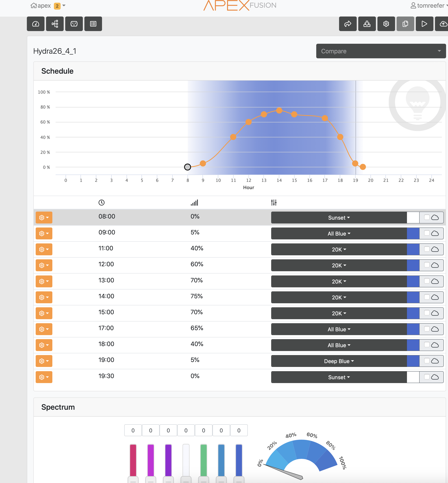Viewport: 448px width, 483px height.
Task: Click cloud icon in 18:00 row
Action: coord(435,345)
